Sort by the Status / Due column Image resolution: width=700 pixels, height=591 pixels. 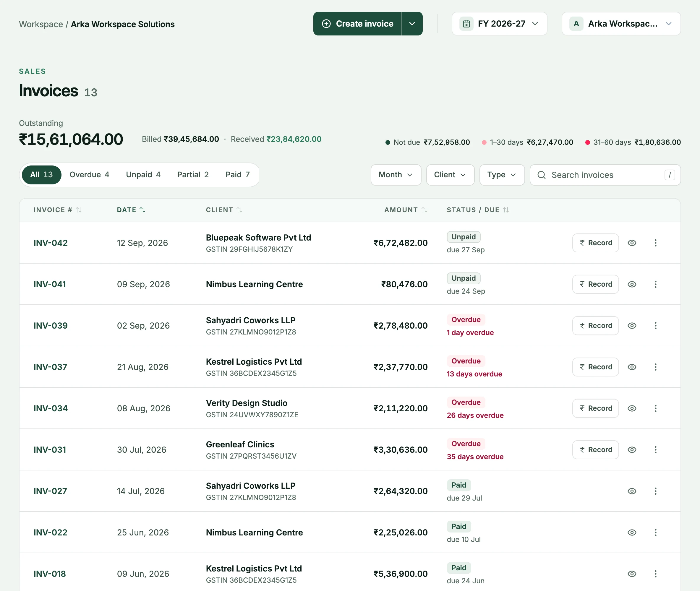506,210
